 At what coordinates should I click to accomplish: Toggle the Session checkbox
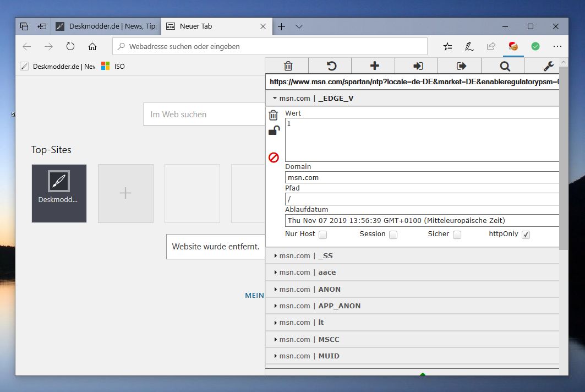393,235
